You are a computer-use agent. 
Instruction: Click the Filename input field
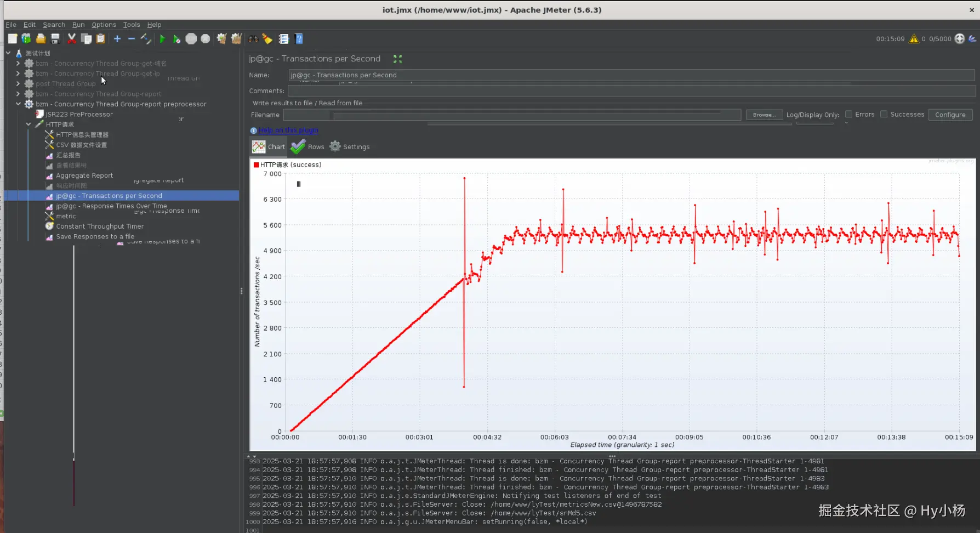click(x=512, y=115)
